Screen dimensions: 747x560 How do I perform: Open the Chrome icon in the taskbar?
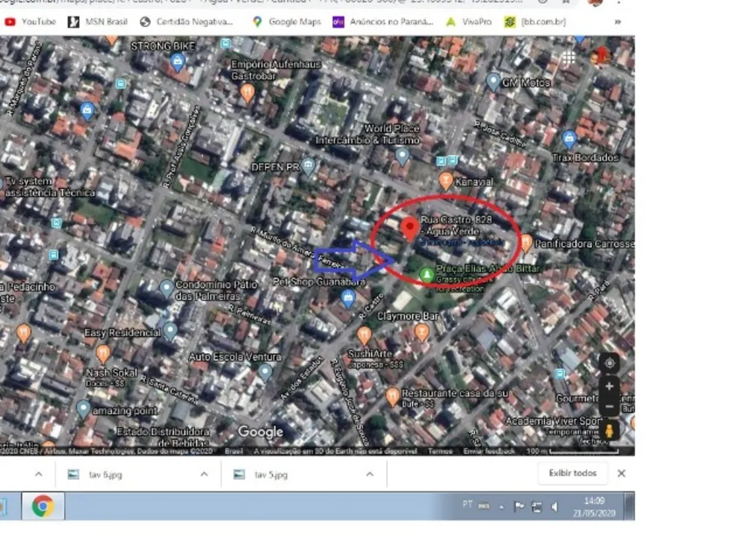pos(43,505)
